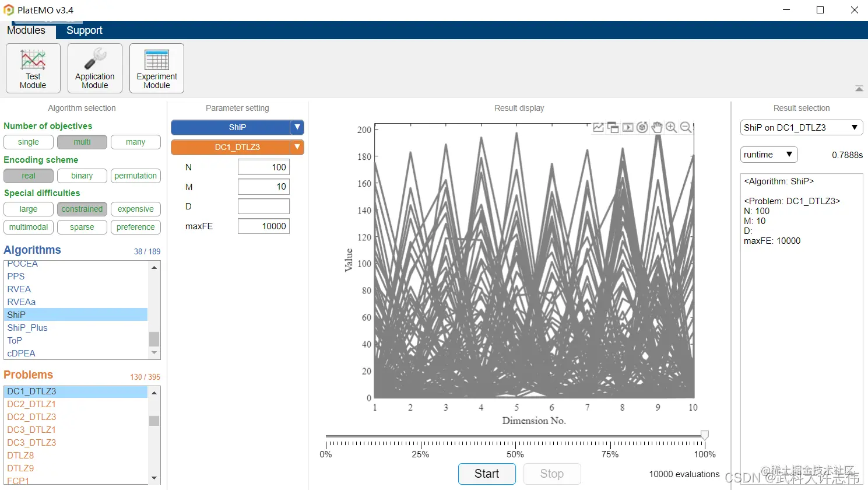
Task: Open figure in new window icon
Action: (613, 127)
